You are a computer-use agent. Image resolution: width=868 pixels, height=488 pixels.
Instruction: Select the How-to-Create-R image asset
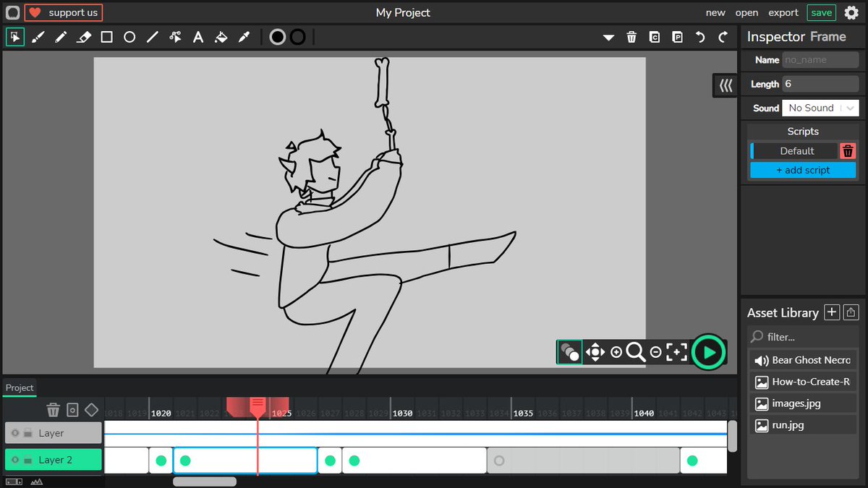(x=803, y=382)
